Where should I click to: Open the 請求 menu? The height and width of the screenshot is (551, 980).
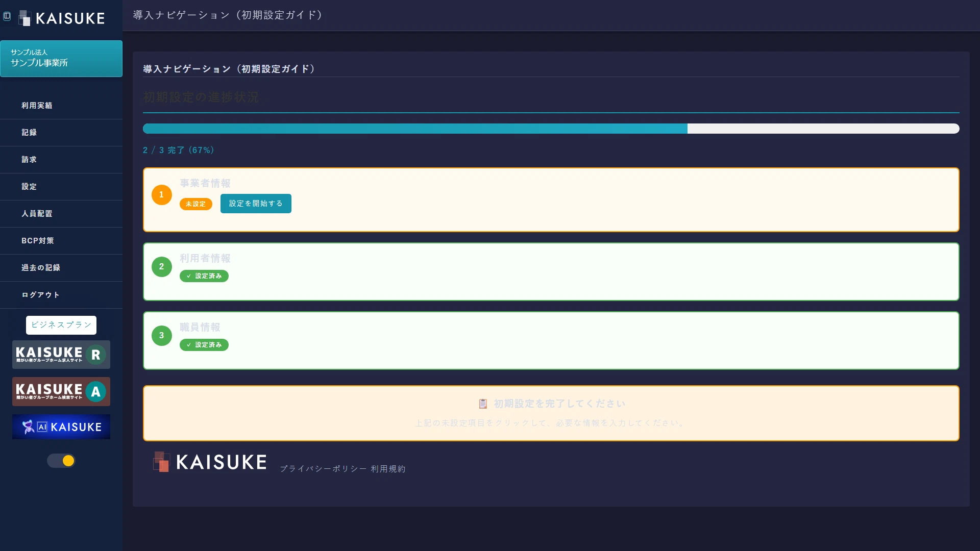click(61, 160)
